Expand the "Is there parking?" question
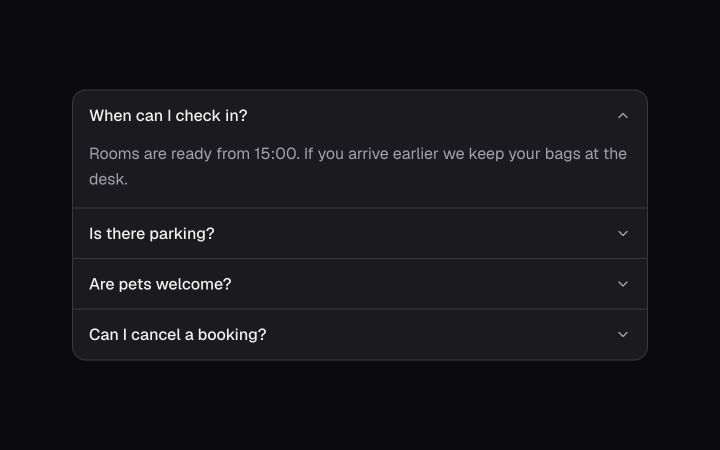 [360, 233]
